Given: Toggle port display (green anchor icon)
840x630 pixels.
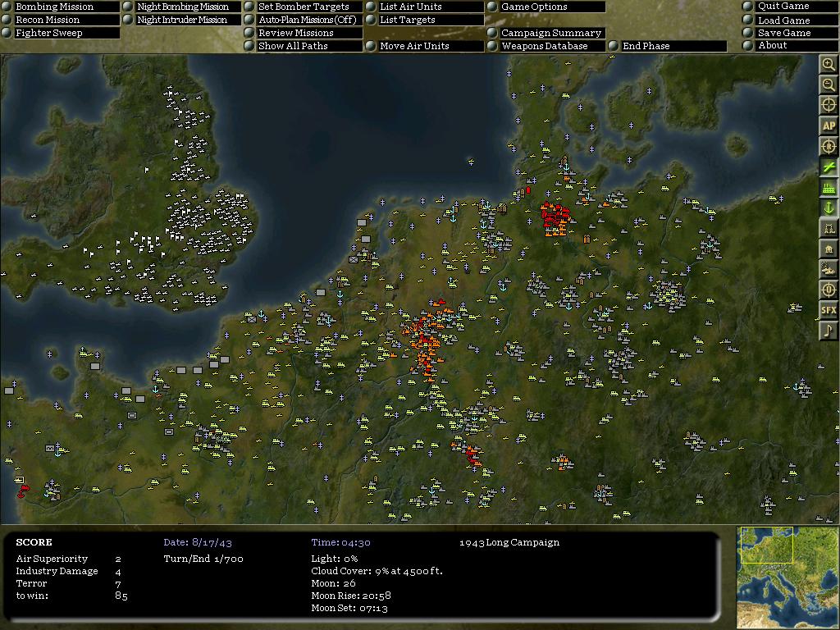Looking at the screenshot, I should click(829, 208).
